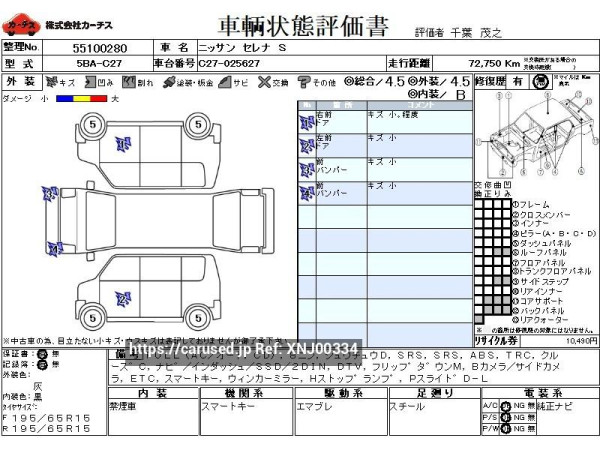Click the 割れ crack legend icon
The height and width of the screenshot is (450, 600).
pyautogui.click(x=129, y=82)
